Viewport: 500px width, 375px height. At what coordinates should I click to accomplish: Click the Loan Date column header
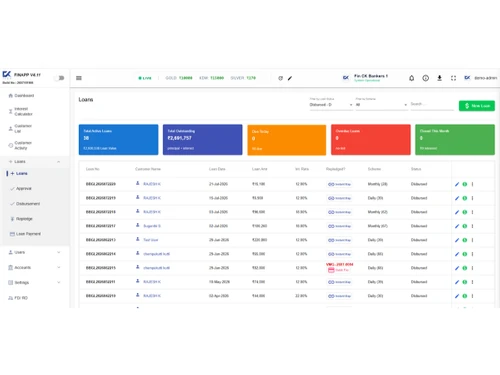pos(217,169)
